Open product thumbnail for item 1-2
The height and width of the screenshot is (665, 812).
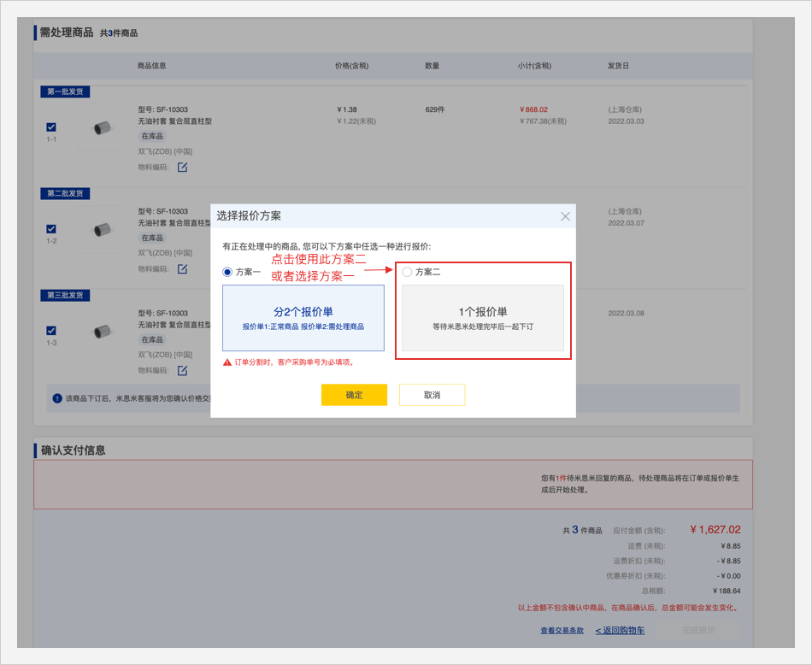[102, 229]
